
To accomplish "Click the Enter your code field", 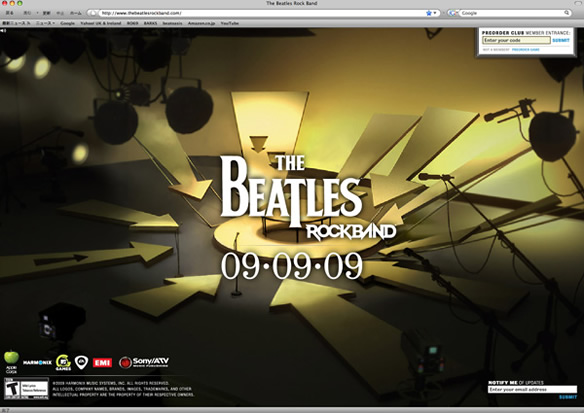I will pos(516,40).
